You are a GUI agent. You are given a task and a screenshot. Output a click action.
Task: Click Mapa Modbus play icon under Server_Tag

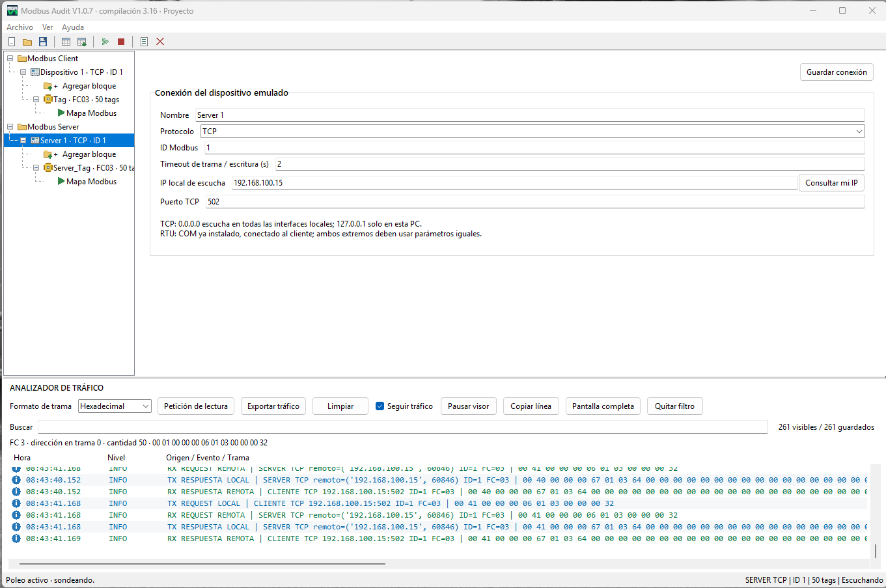click(x=61, y=182)
